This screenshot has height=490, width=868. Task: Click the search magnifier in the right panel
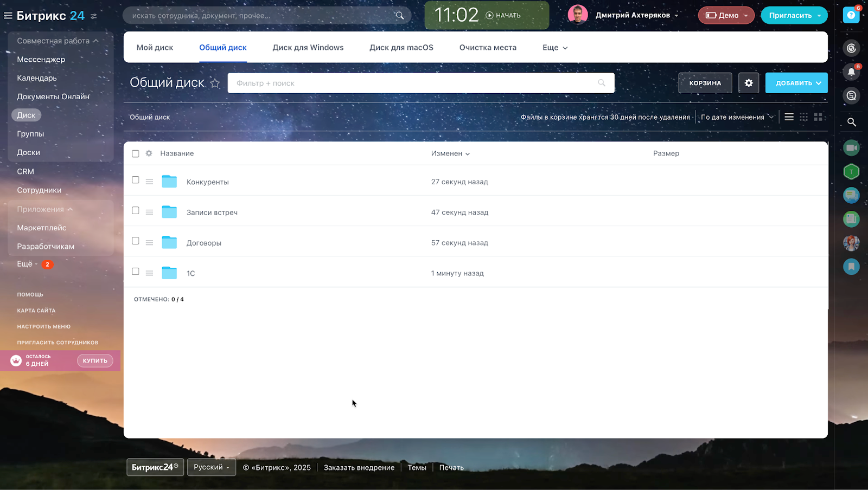coord(852,122)
